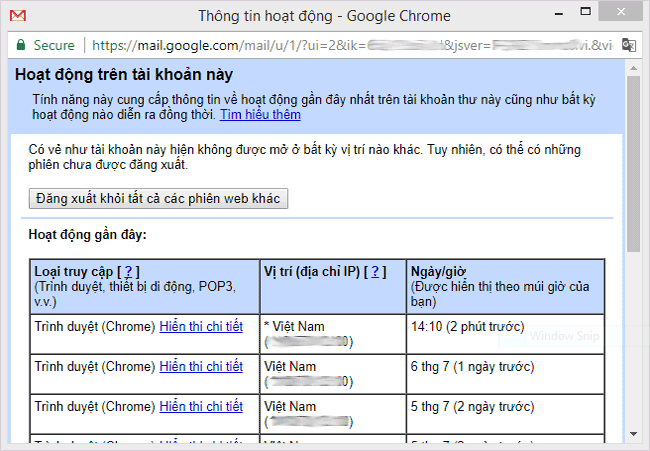Click the scrollbar down arrow
Screen dimensions: 650x451
point(633,434)
